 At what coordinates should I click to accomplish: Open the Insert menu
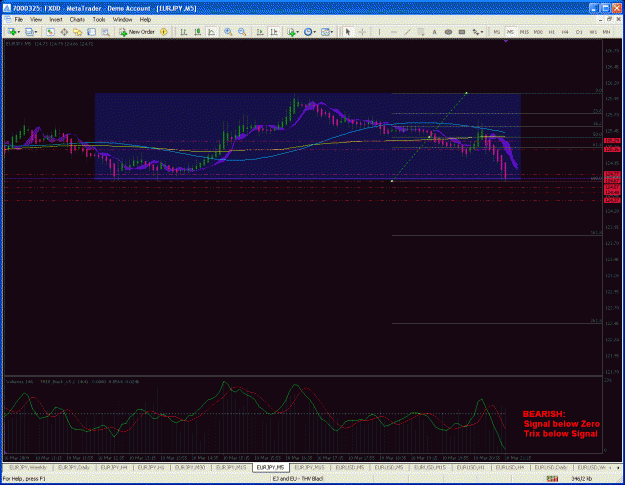click(56, 20)
